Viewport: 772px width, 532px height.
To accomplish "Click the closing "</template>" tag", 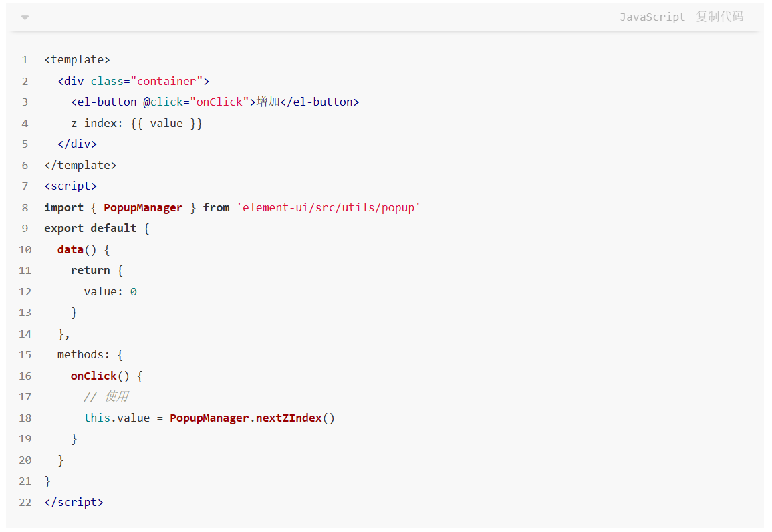I will coord(80,165).
